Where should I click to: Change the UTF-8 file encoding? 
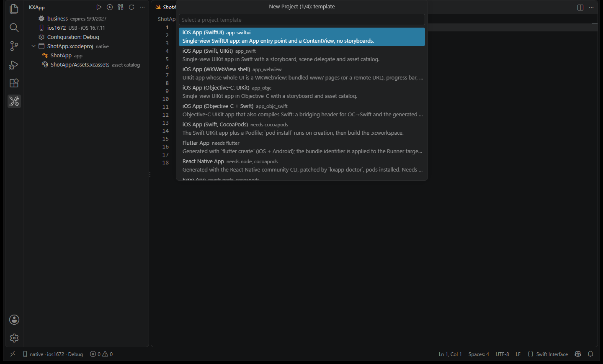(x=502, y=354)
